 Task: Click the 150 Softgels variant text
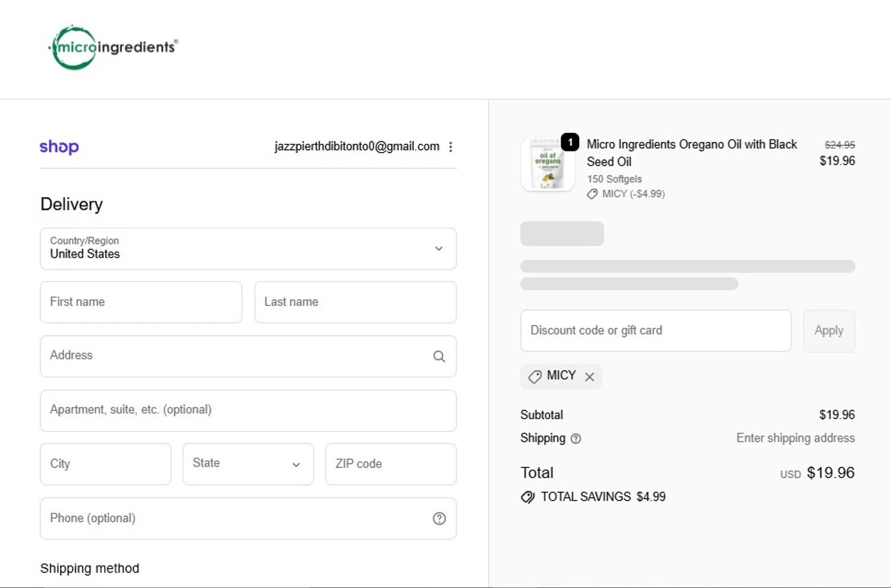tap(614, 179)
